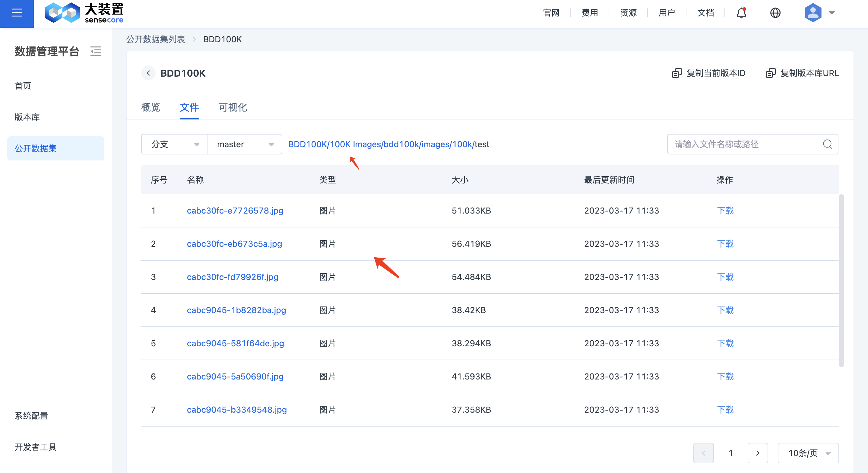868x473 pixels.
Task: Go to the next page
Action: click(758, 453)
